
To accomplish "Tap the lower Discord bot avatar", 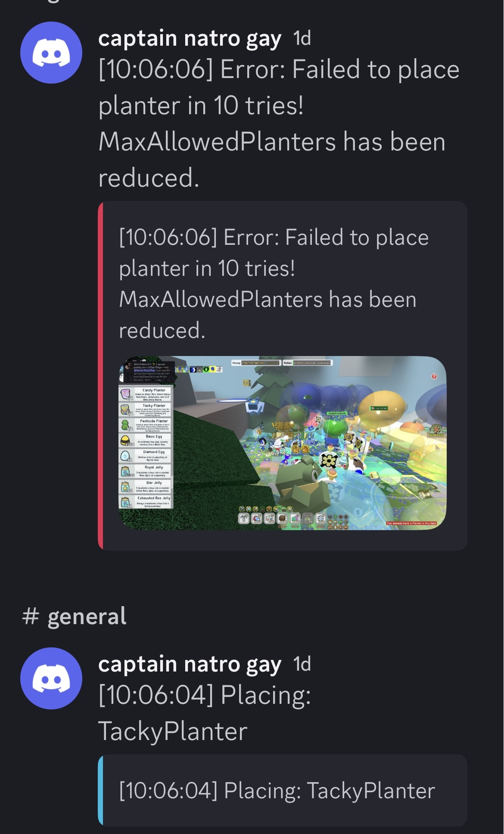I will pos(51,678).
